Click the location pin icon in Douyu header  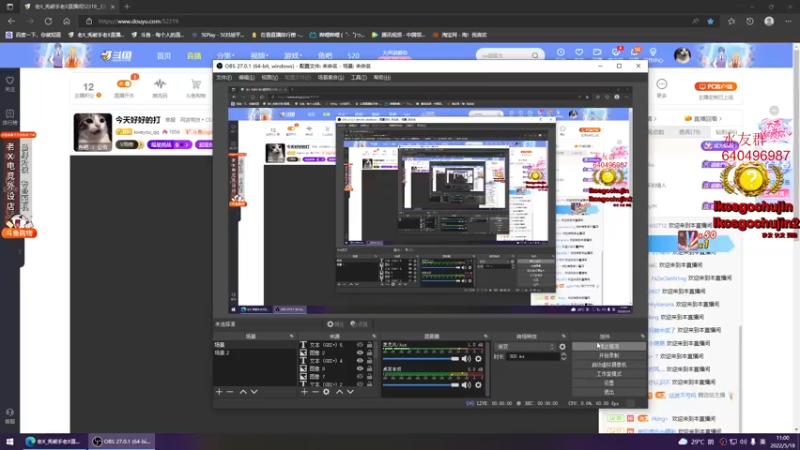point(653,52)
